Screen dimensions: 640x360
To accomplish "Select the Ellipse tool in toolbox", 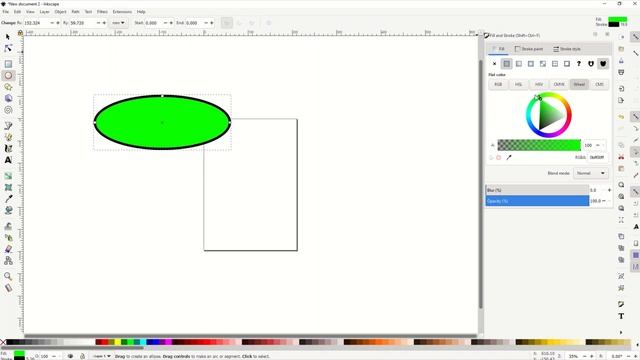I will click(x=8, y=76).
